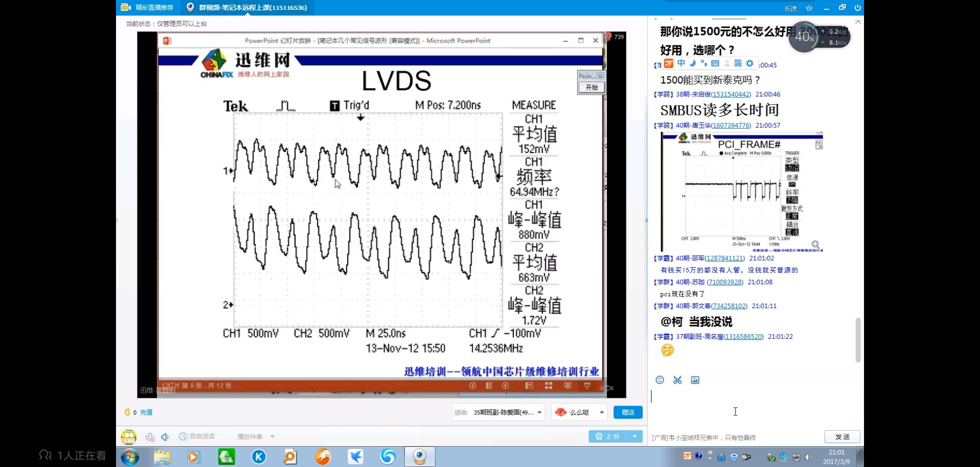The image size is (980, 467).
Task: Open dropdown arrow next to 上台
Action: (x=635, y=436)
